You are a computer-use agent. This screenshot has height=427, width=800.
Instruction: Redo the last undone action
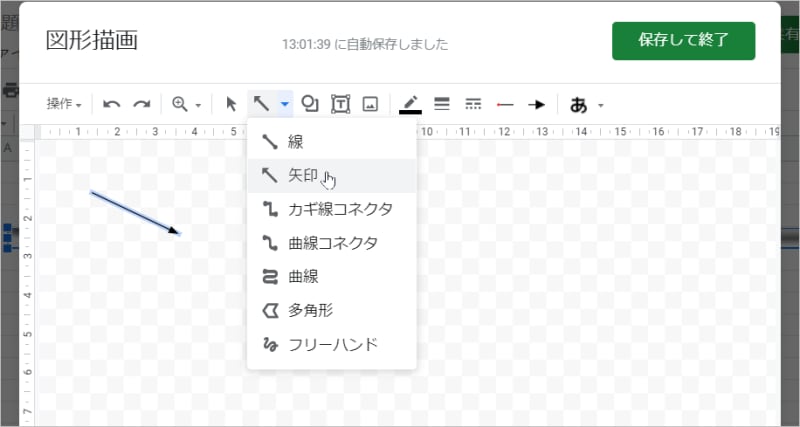[x=142, y=105]
